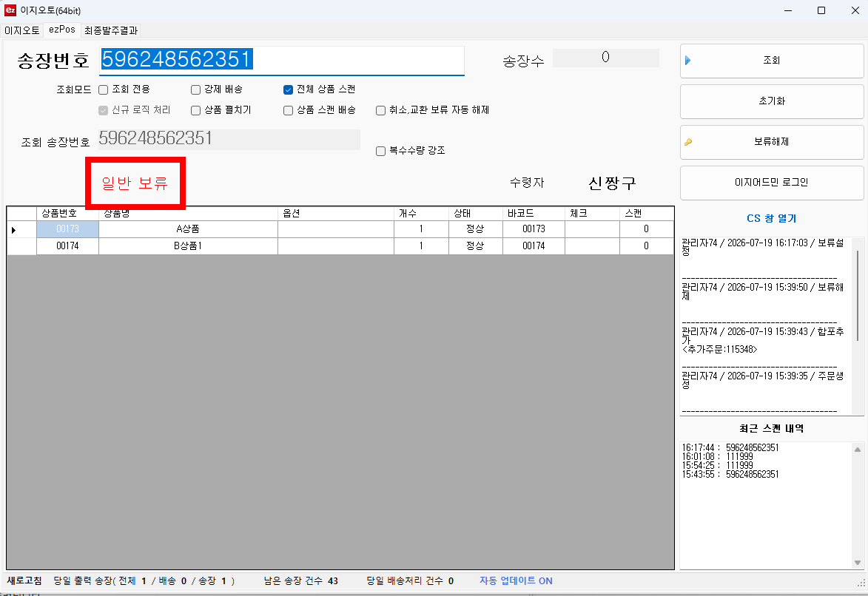Click the 15:54:25 scan entry 111999

pos(718,465)
